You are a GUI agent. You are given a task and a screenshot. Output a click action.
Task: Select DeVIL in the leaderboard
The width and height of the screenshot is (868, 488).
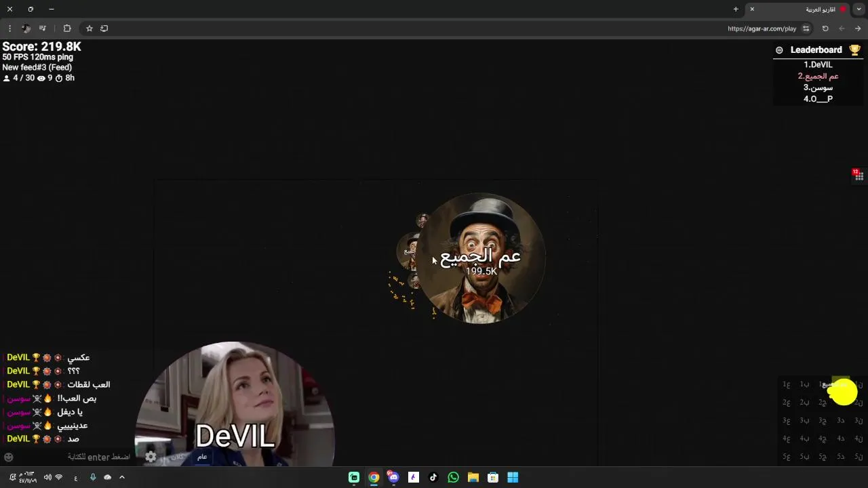[x=818, y=65]
